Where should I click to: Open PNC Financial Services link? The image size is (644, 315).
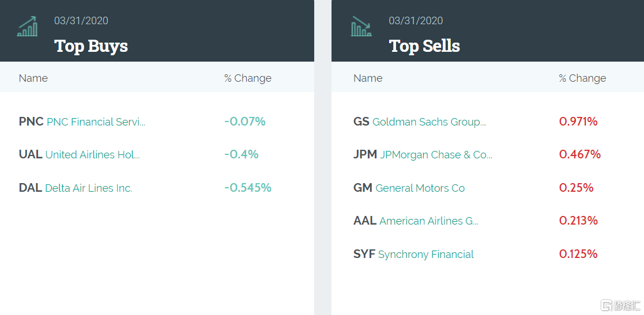(96, 122)
